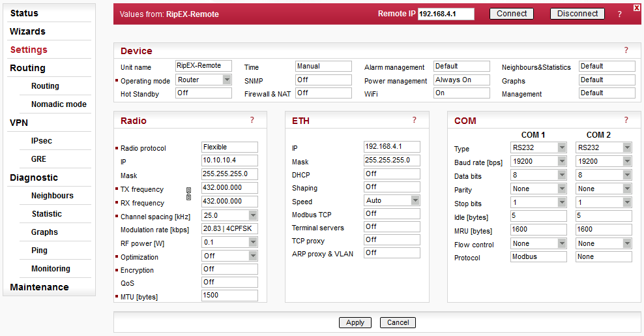The image size is (644, 336).
Task: Click the COM 1 Protocol Modbus field
Action: pos(538,256)
